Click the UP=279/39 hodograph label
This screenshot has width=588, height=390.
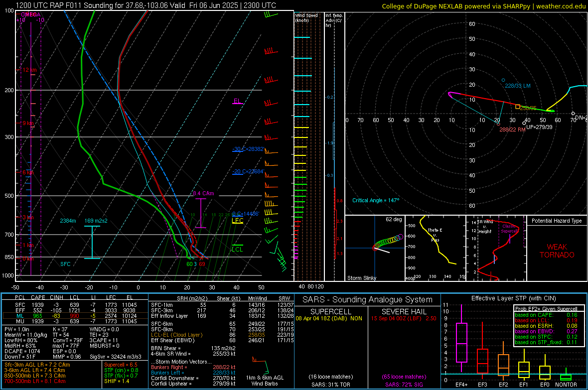point(539,127)
